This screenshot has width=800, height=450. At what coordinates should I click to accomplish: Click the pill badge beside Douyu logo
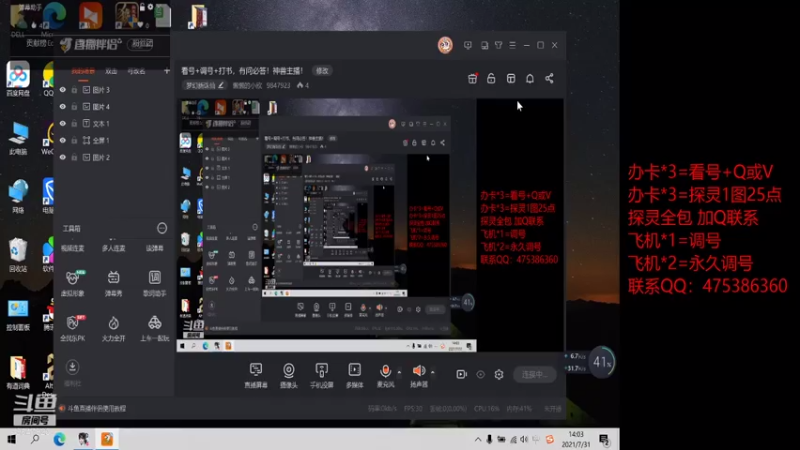pos(141,44)
